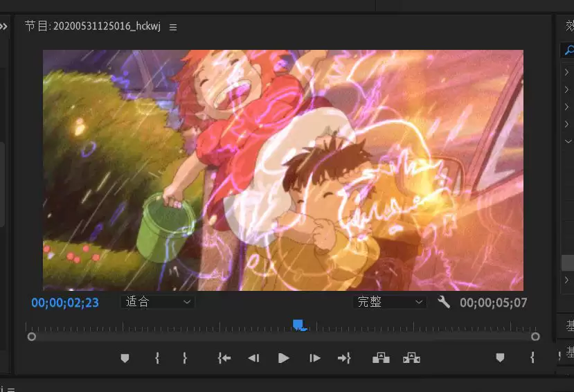This screenshot has width=574, height=392.
Task: Click the Extract button
Action: pyautogui.click(x=411, y=358)
